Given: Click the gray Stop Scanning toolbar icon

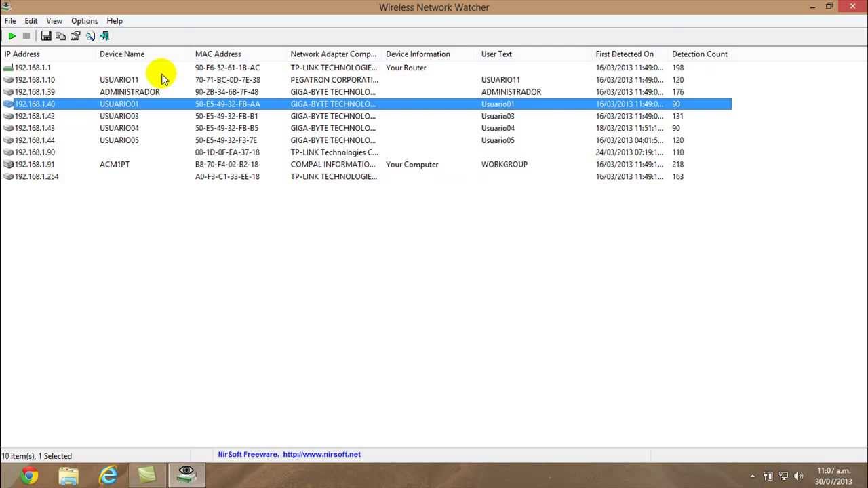Looking at the screenshot, I should click(26, 36).
